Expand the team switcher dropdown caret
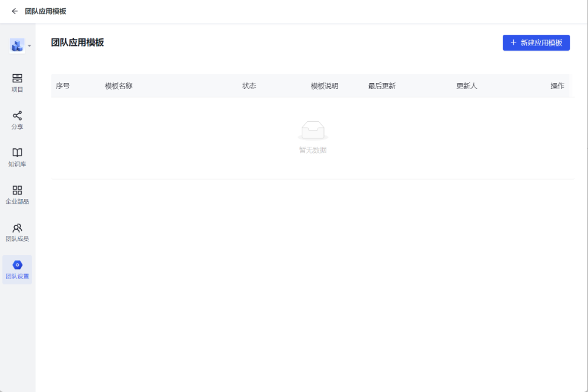This screenshot has height=392, width=588. 29,46
